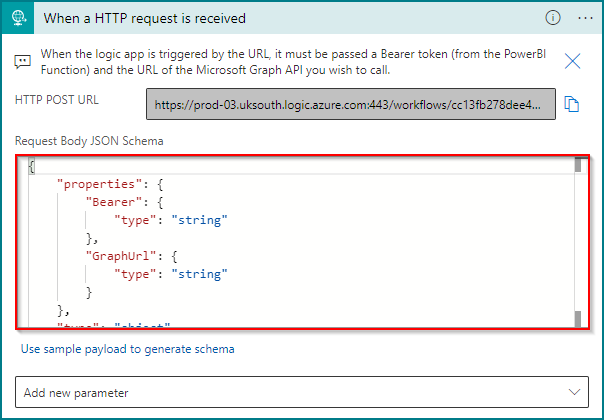Dismiss the comment with the X icon

click(x=573, y=61)
